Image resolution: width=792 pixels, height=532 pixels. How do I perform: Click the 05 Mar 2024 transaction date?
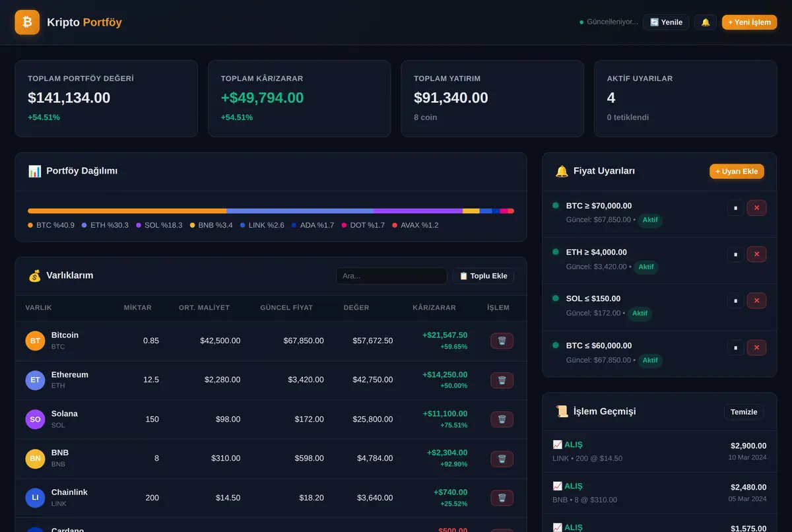pos(748,499)
